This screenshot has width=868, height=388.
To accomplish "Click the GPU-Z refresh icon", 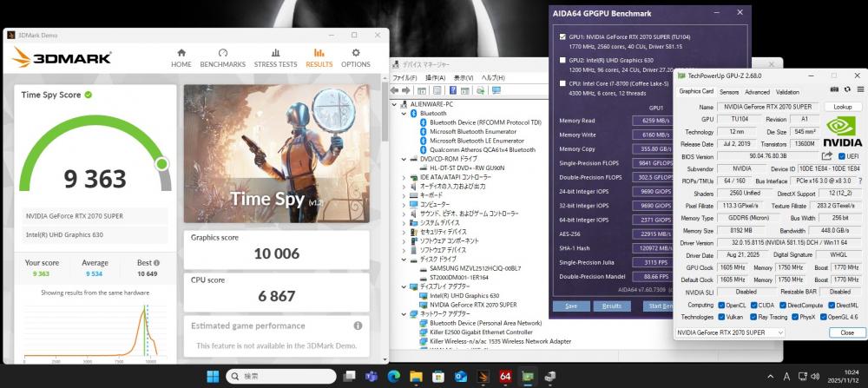I will (847, 89).
